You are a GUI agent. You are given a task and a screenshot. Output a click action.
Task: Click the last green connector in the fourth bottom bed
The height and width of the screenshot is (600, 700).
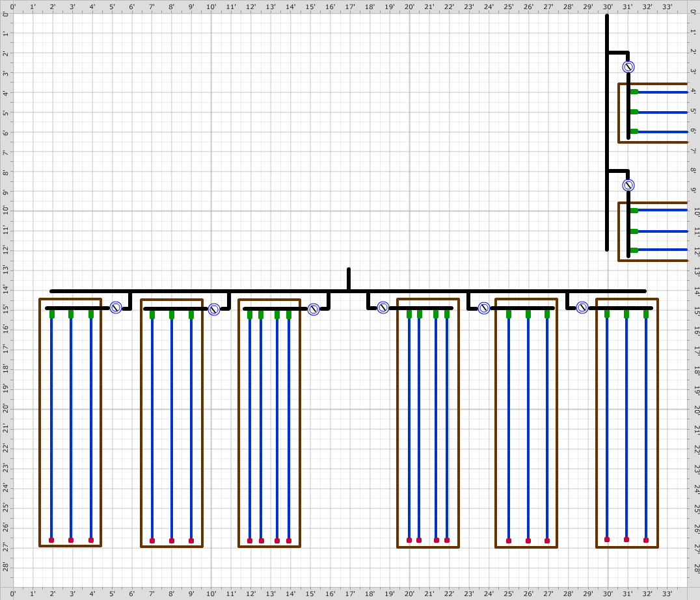coord(447,314)
